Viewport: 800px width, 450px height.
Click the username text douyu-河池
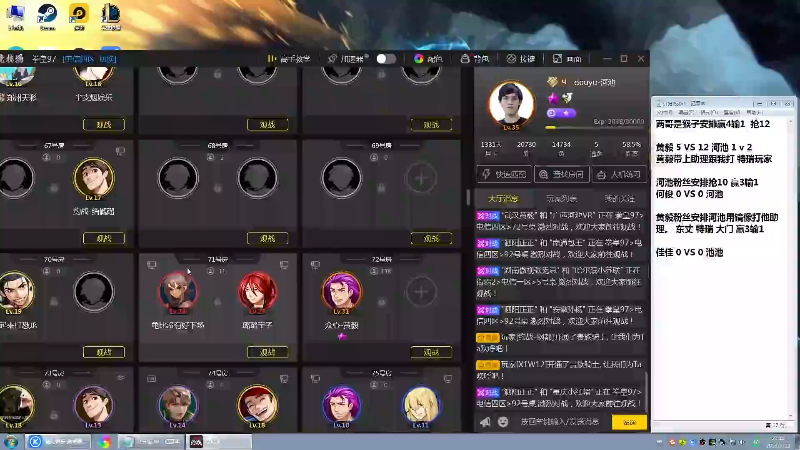[594, 82]
